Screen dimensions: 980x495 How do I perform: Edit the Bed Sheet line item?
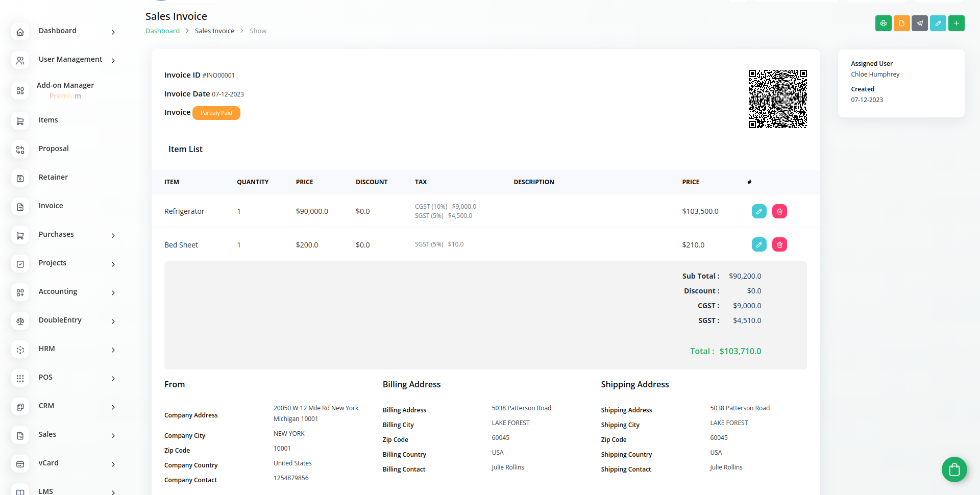pos(759,245)
